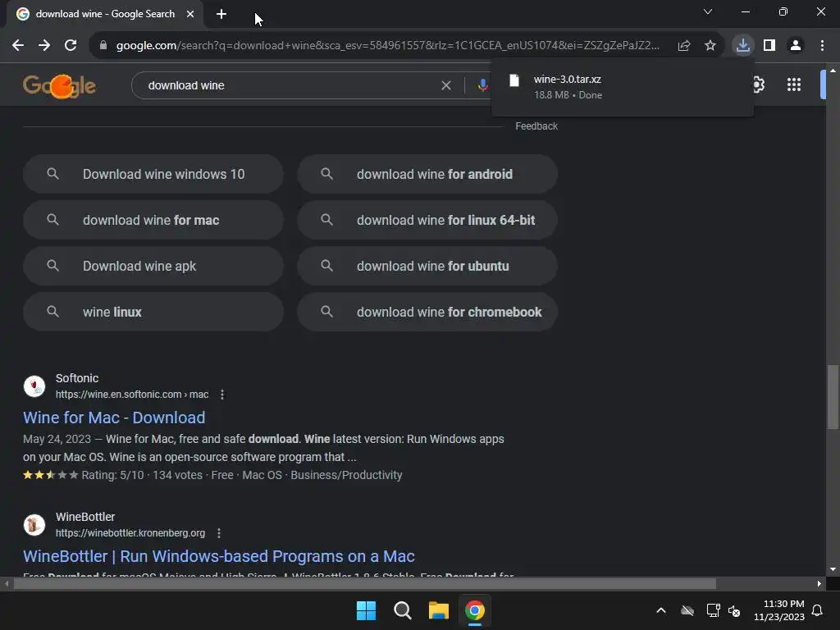Screen dimensions: 840x630
Task: Open Google search settings gear
Action: (x=758, y=84)
